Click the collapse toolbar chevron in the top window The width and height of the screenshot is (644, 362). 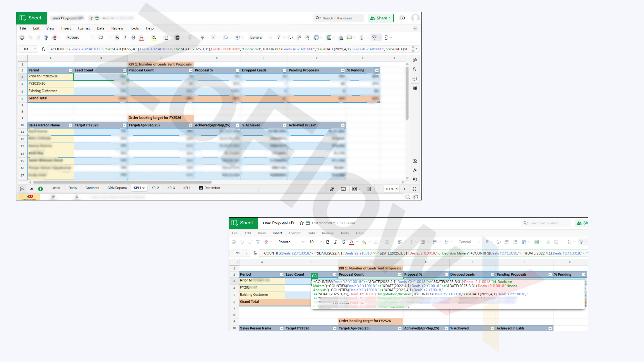point(415,28)
